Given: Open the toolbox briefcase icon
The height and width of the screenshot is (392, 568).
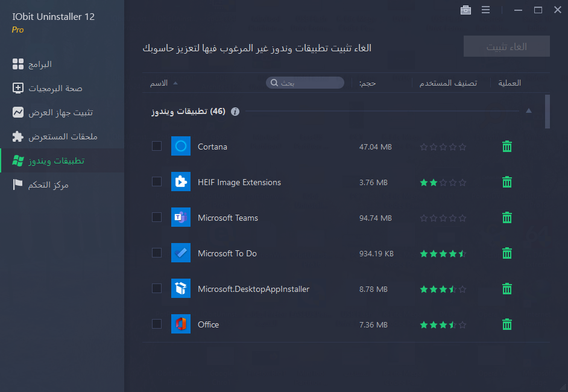Looking at the screenshot, I should pyautogui.click(x=465, y=10).
